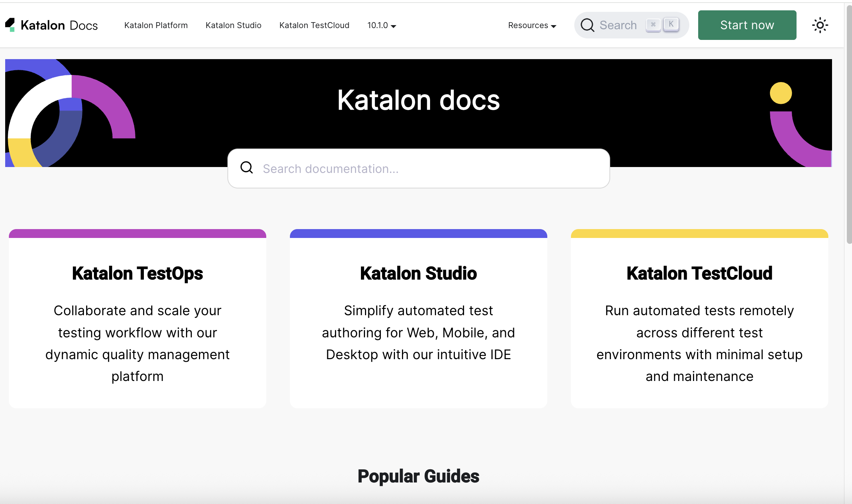
Task: Open the Katalon Studio item in the top navigation
Action: (x=233, y=25)
